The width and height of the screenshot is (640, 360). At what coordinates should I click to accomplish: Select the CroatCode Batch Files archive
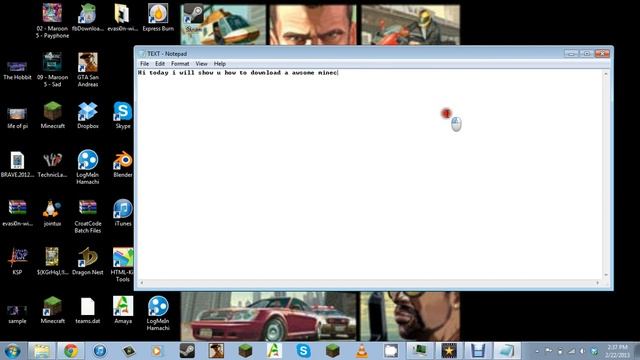[88, 216]
